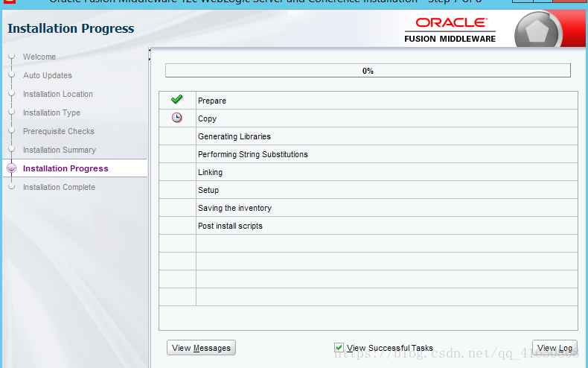
Task: Click the Linking task row
Action: (x=368, y=172)
